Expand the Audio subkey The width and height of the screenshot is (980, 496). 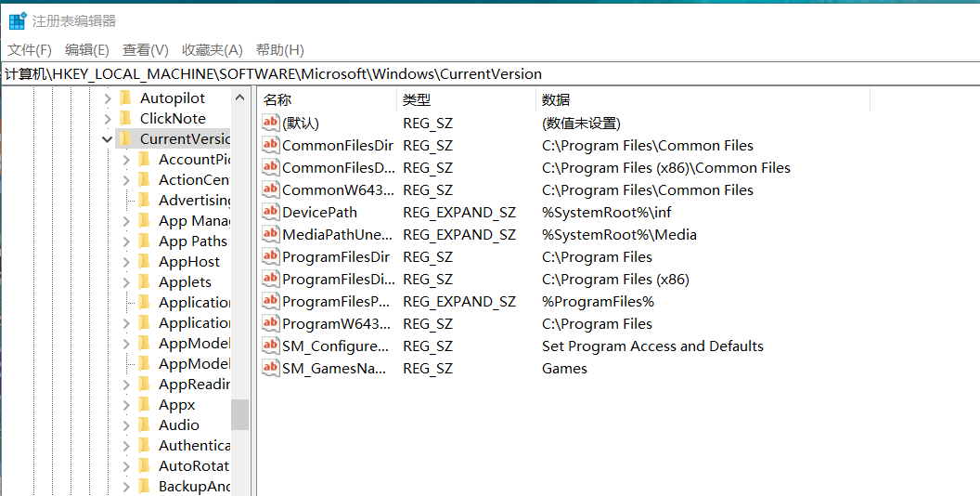click(126, 425)
